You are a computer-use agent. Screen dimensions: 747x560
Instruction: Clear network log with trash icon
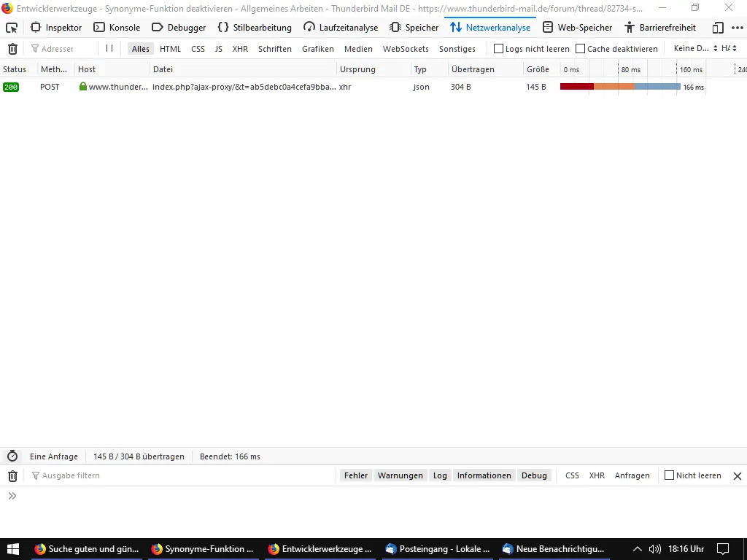point(13,49)
